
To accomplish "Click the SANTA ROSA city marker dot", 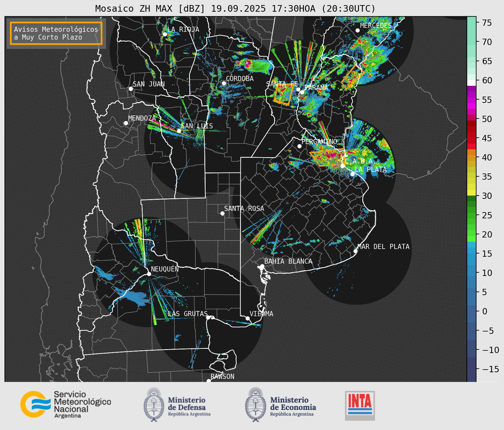I will 222,213.
